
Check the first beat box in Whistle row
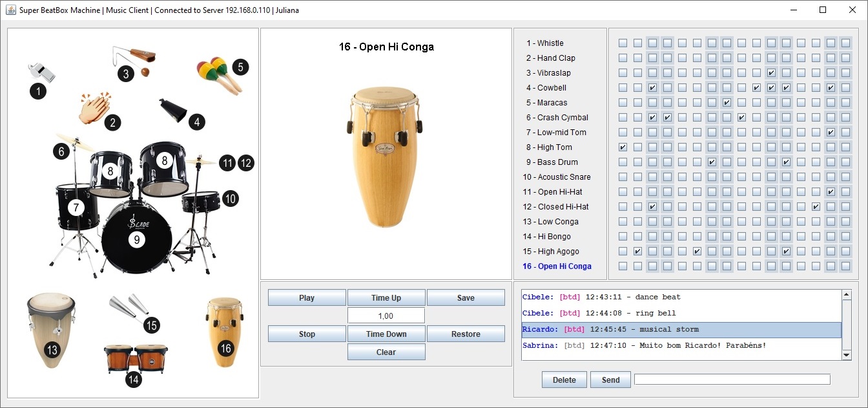click(x=623, y=43)
